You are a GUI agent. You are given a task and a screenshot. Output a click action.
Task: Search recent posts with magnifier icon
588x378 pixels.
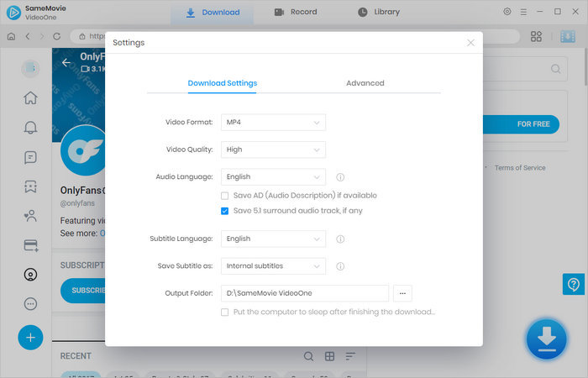(308, 356)
